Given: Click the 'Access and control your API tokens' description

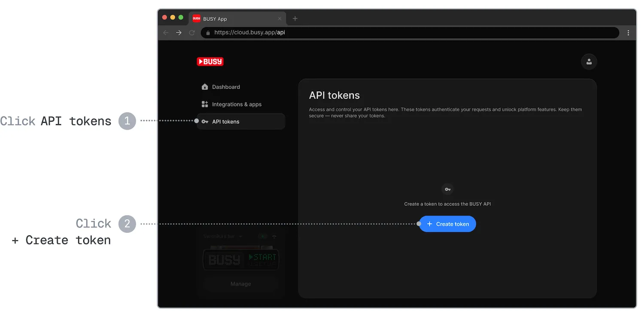Looking at the screenshot, I should [445, 113].
